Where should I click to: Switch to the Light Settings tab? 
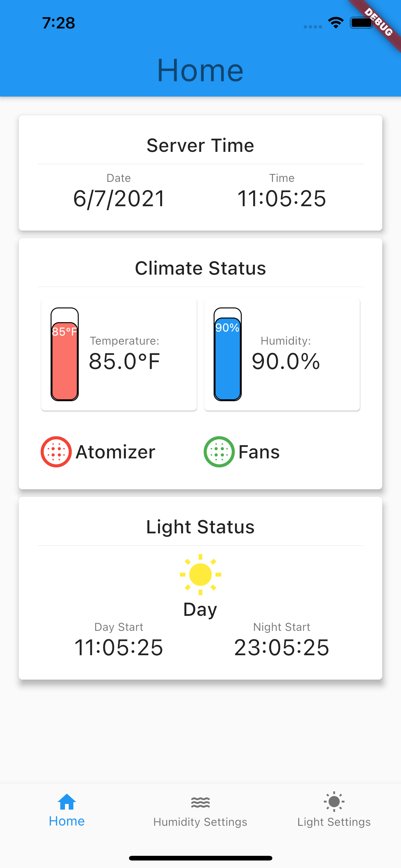(334, 821)
